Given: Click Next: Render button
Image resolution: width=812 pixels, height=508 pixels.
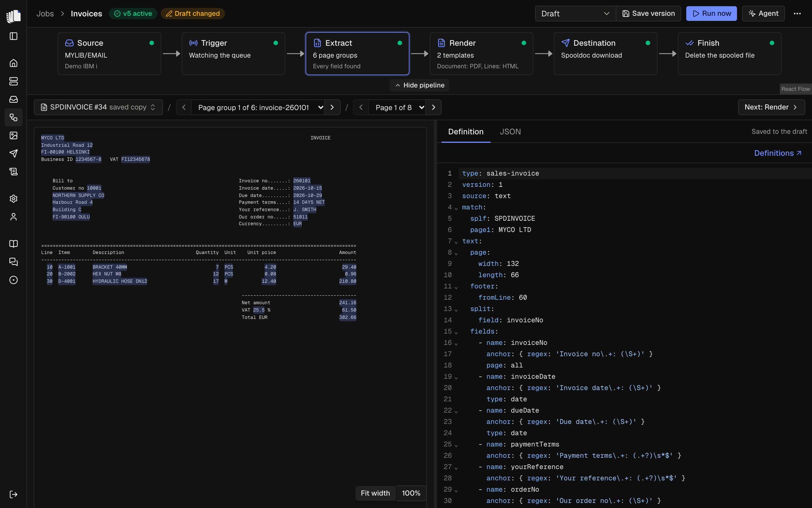Looking at the screenshot, I should (x=771, y=107).
